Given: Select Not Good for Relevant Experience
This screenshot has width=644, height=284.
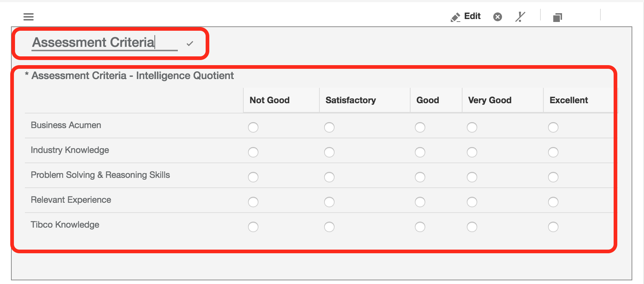Looking at the screenshot, I should 253,202.
